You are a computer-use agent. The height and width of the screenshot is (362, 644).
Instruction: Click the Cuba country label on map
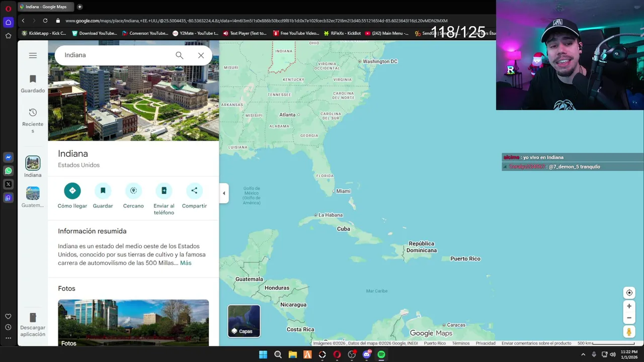click(343, 229)
